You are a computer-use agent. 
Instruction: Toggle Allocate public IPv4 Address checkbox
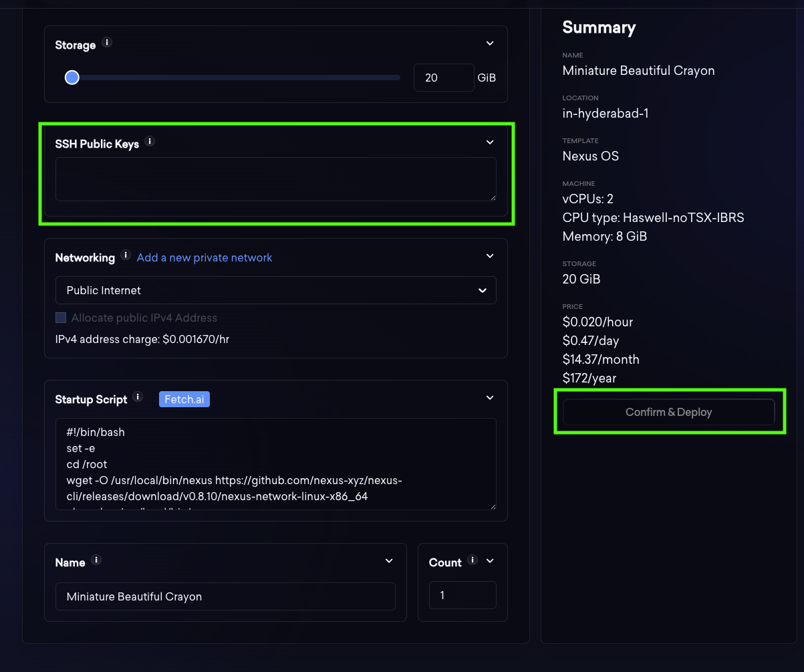(61, 318)
